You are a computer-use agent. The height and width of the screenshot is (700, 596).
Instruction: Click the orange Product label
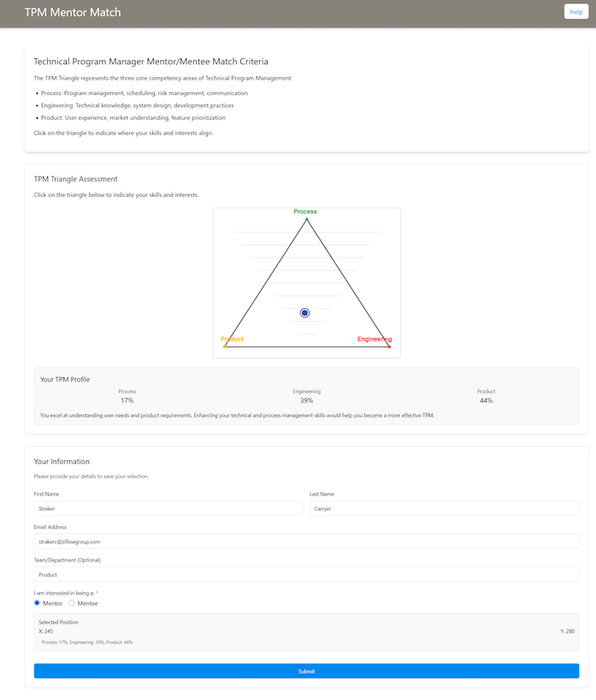pyautogui.click(x=232, y=339)
